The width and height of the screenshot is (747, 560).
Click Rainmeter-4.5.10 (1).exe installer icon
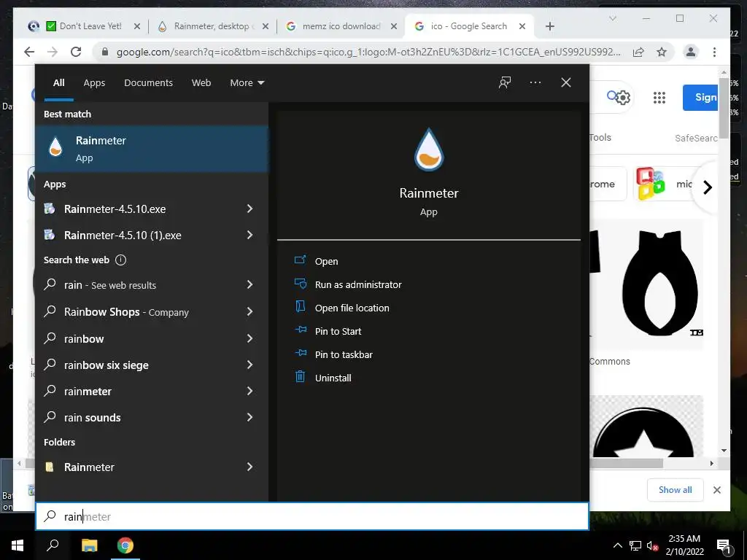(50, 235)
